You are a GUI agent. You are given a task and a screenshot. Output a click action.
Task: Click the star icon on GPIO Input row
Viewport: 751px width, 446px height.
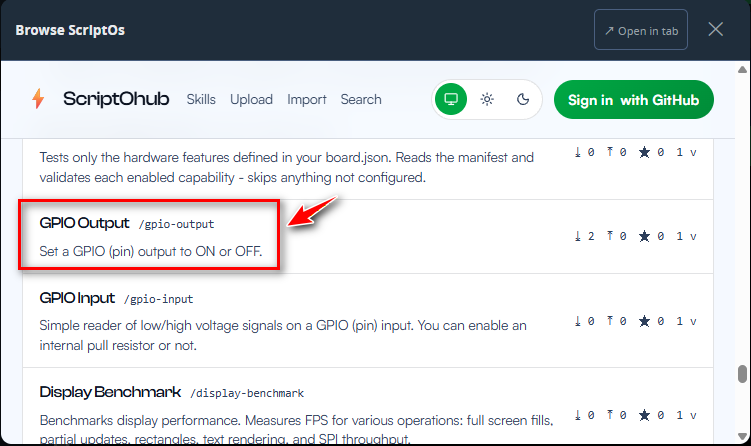[645, 321]
